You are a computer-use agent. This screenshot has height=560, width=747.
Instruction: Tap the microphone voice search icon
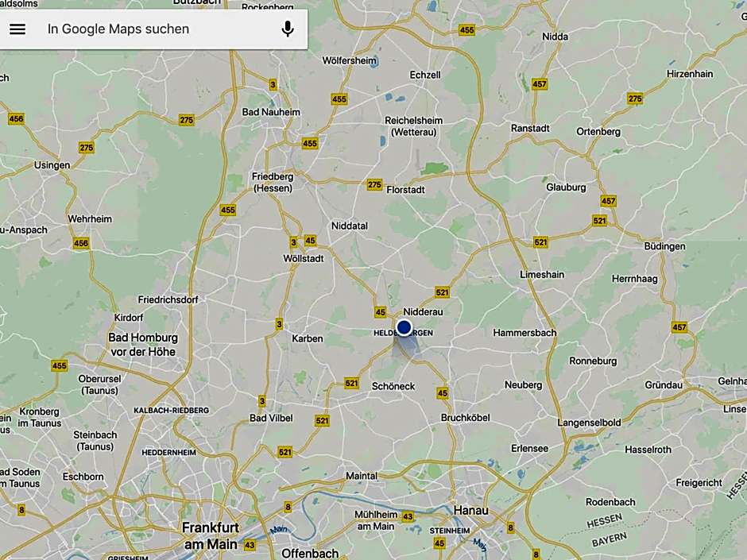pyautogui.click(x=287, y=29)
